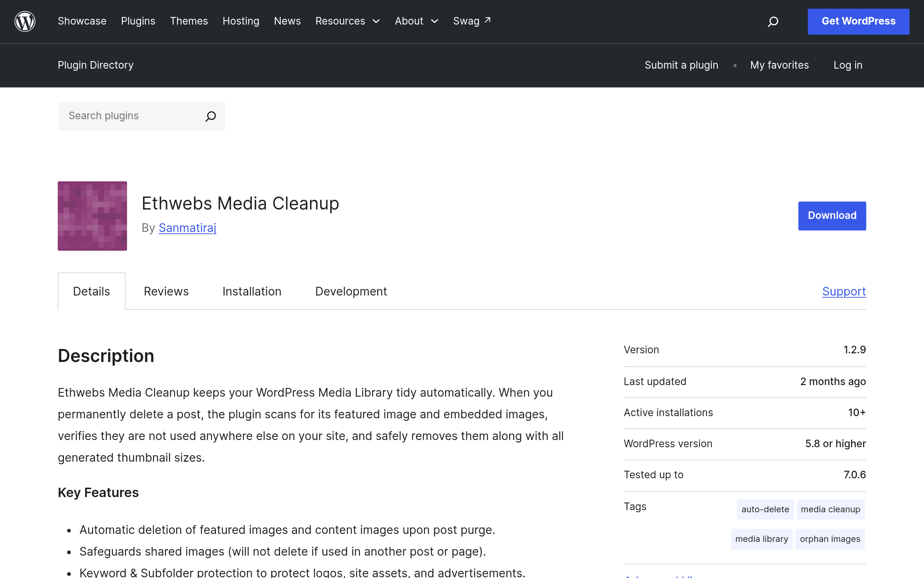Viewport: 924px width, 578px height.
Task: Click the '2 months ago' value
Action: pyautogui.click(x=833, y=381)
